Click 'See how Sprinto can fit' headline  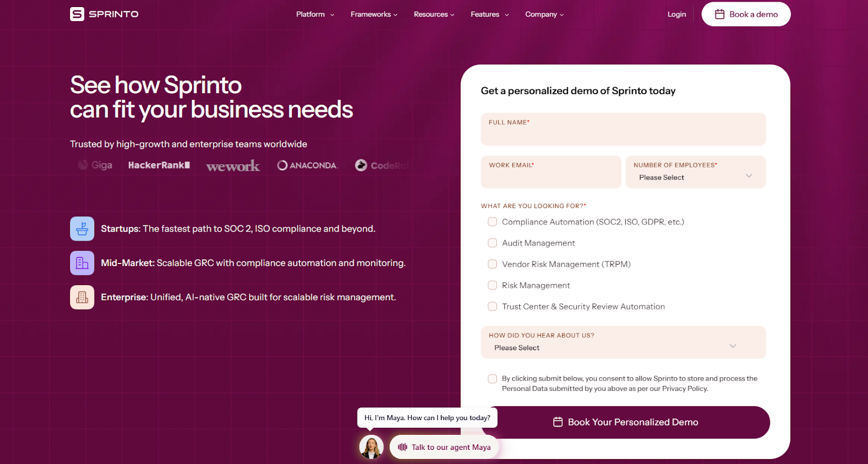[211, 98]
